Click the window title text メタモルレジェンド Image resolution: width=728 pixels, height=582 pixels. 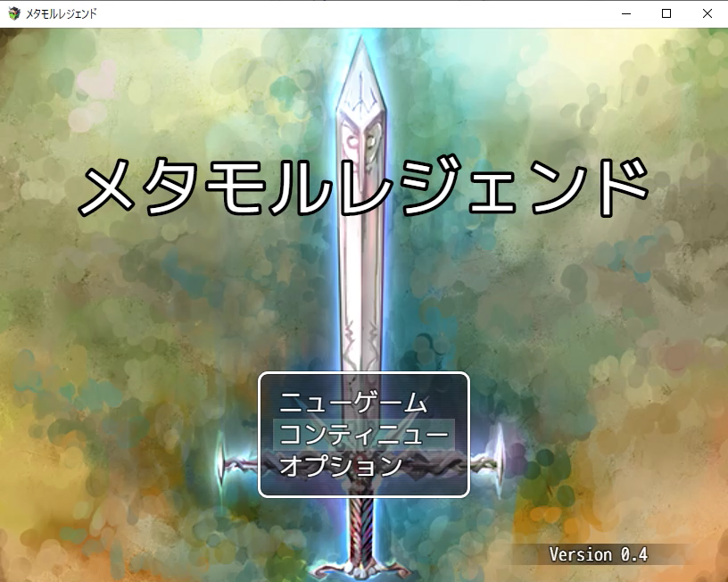[62, 13]
